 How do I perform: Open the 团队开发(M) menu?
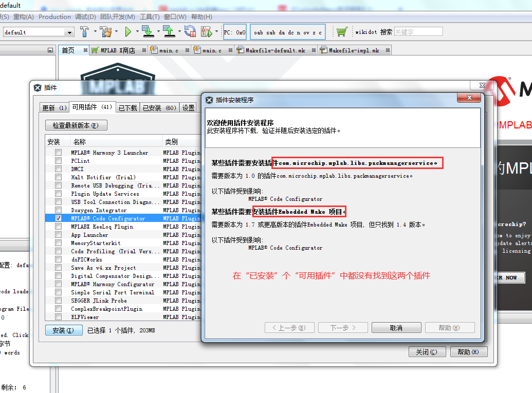pyautogui.click(x=117, y=16)
